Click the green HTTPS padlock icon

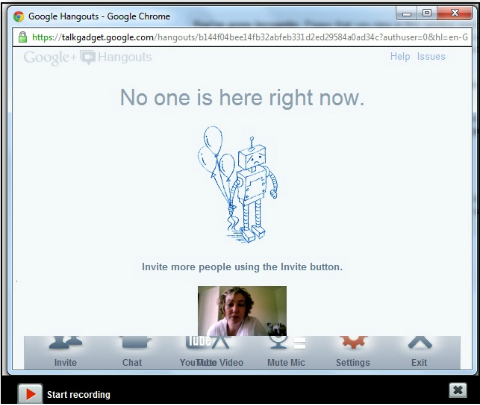pos(22,37)
